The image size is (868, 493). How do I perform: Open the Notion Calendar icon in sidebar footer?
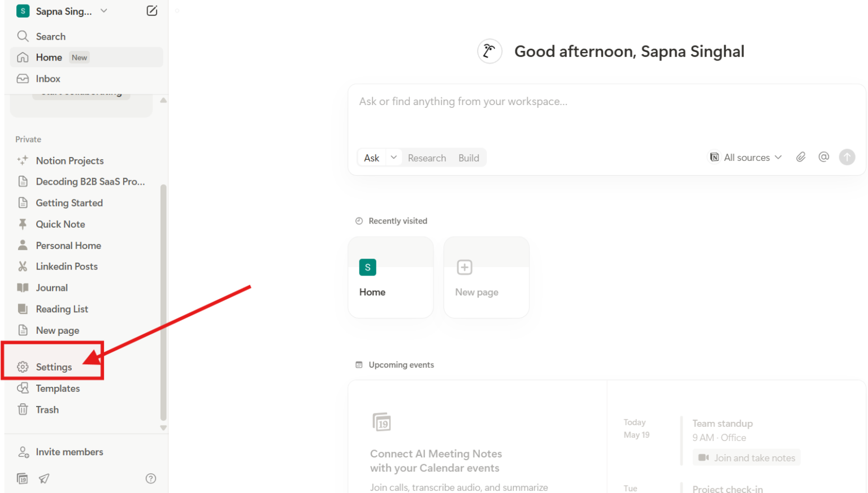[x=22, y=478]
